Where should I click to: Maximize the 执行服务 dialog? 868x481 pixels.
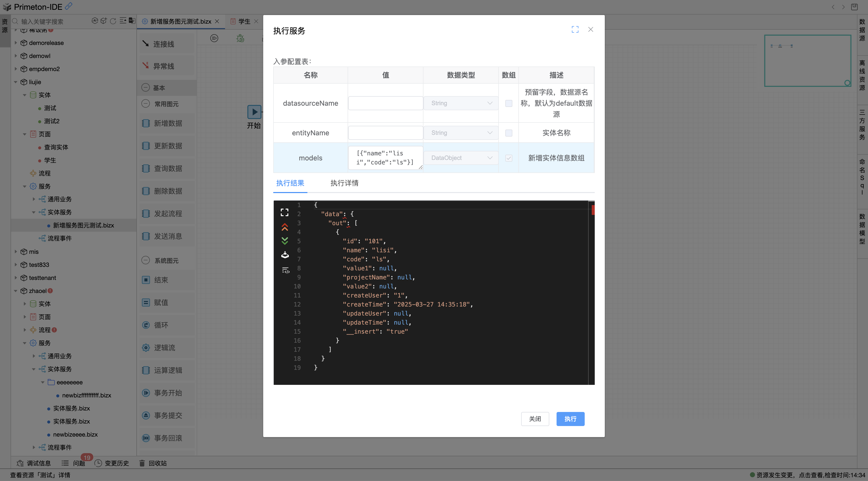tap(575, 30)
